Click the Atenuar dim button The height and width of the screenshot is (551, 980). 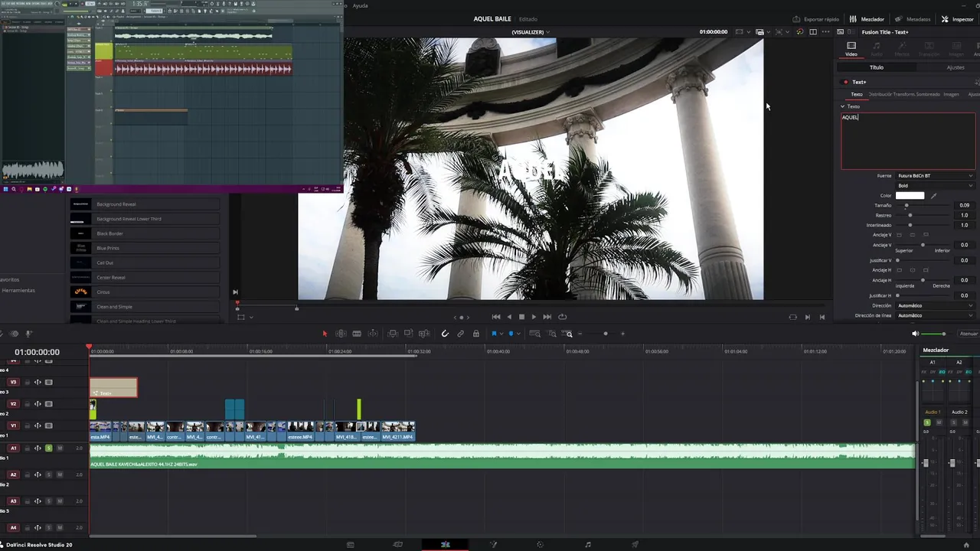969,334
